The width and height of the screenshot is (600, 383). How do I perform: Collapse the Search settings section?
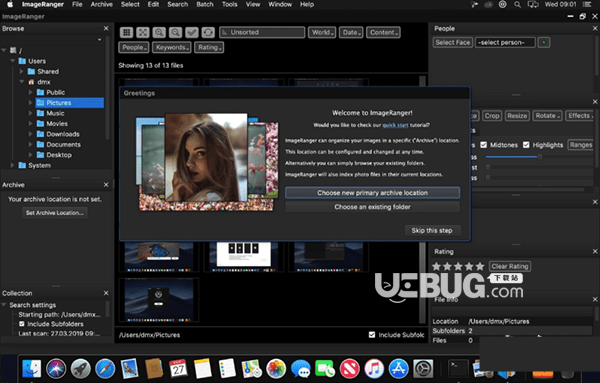pyautogui.click(x=4, y=305)
